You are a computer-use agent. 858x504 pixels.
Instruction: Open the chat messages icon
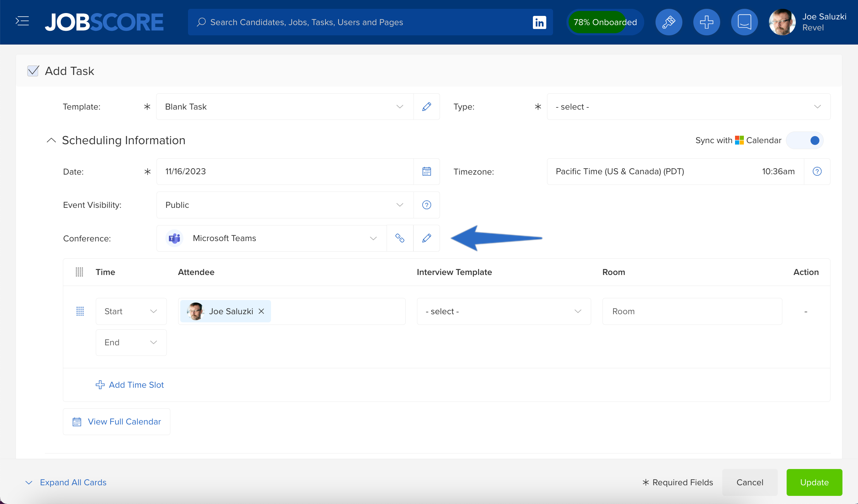(x=744, y=22)
